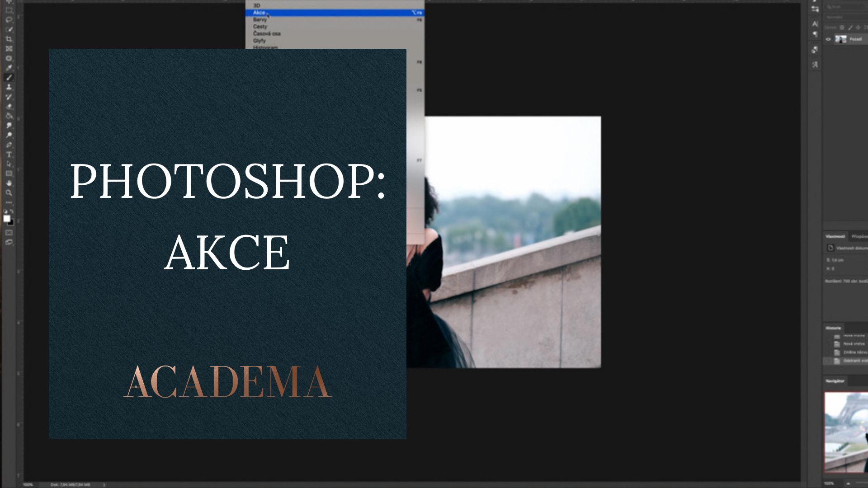Click the Navigator zoom out button
The height and width of the screenshot is (488, 868).
848,483
